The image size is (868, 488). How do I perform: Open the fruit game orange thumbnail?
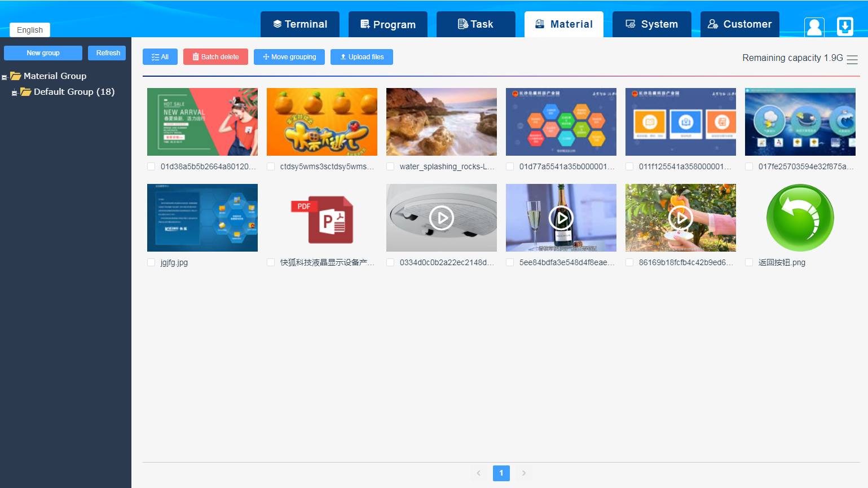(322, 122)
